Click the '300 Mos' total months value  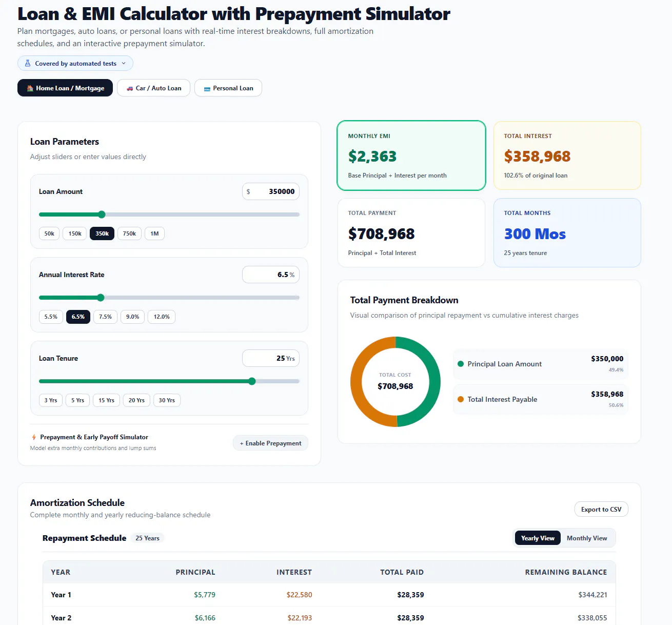click(535, 234)
